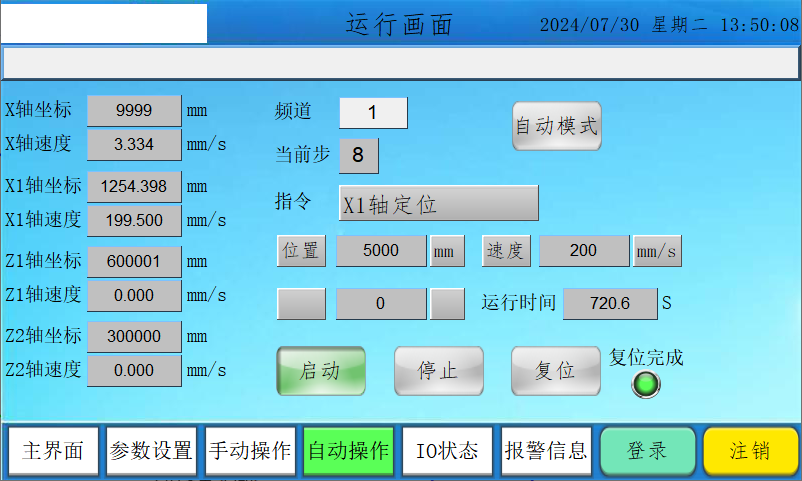Open the IO状态 status tab

tap(447, 451)
